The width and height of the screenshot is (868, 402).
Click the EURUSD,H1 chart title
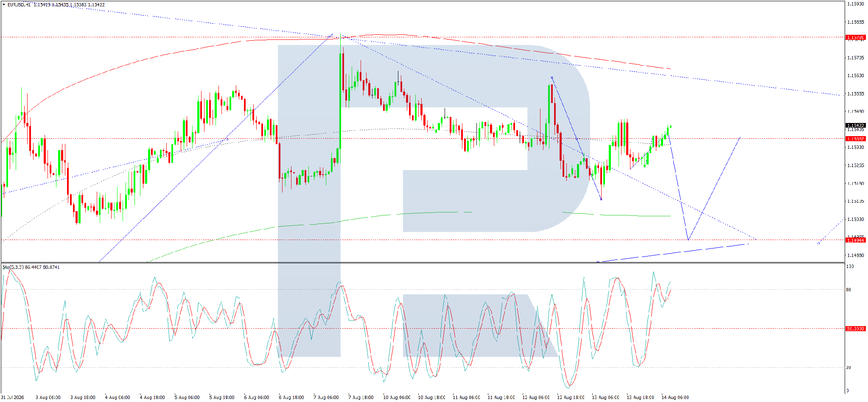click(19, 5)
